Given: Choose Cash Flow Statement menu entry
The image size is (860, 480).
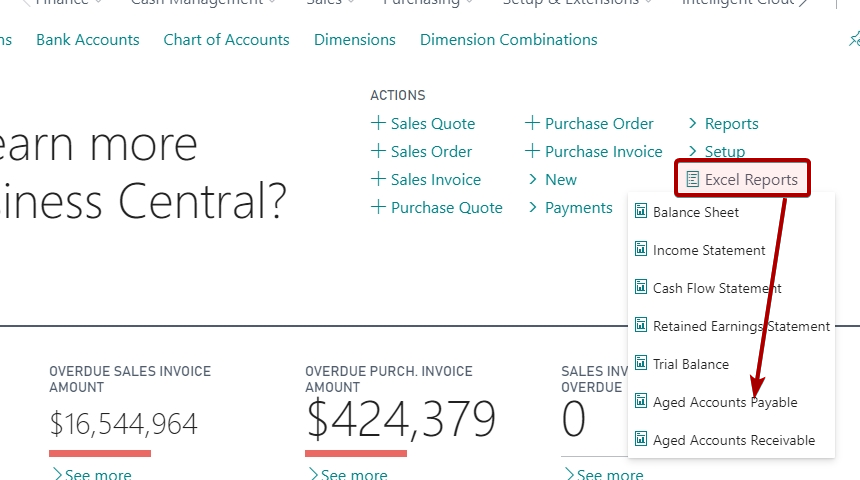Looking at the screenshot, I should point(717,288).
